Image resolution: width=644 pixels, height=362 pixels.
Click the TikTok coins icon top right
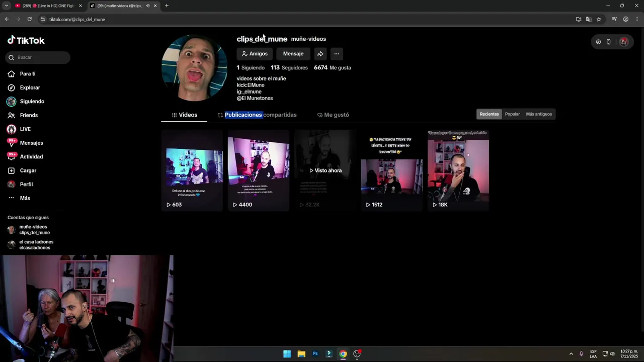pyautogui.click(x=598, y=42)
